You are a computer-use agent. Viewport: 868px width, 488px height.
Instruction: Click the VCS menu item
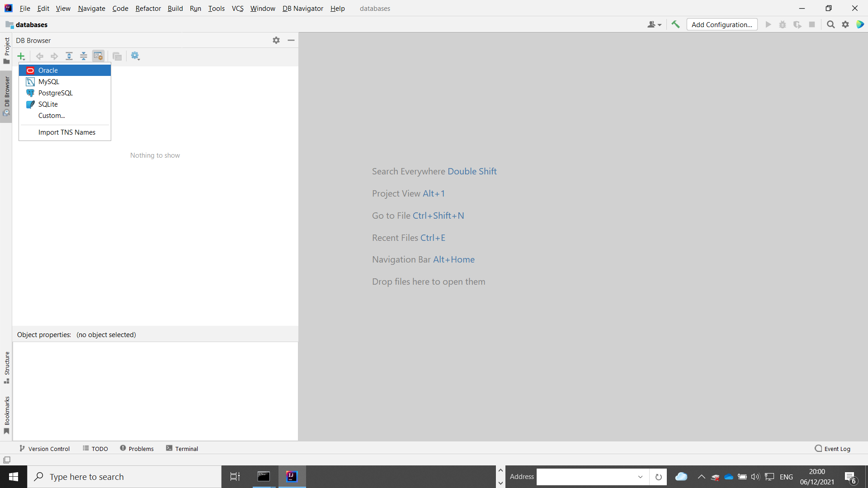click(237, 8)
